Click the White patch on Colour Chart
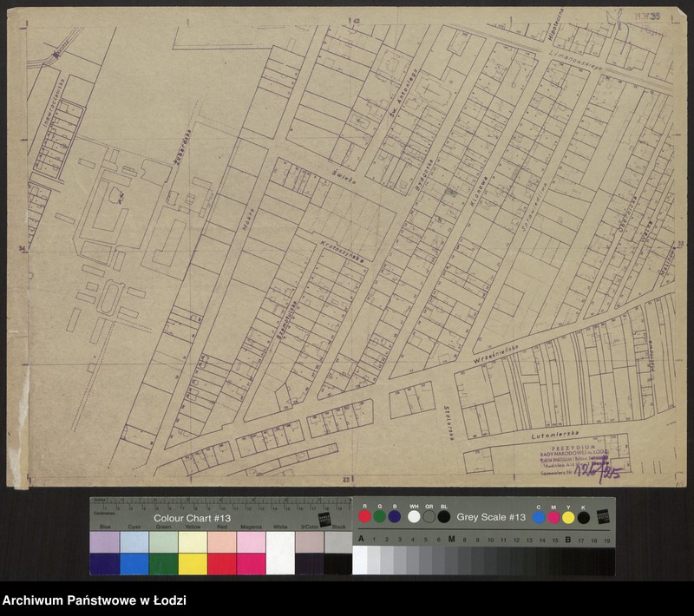694x616 pixels. 280,553
